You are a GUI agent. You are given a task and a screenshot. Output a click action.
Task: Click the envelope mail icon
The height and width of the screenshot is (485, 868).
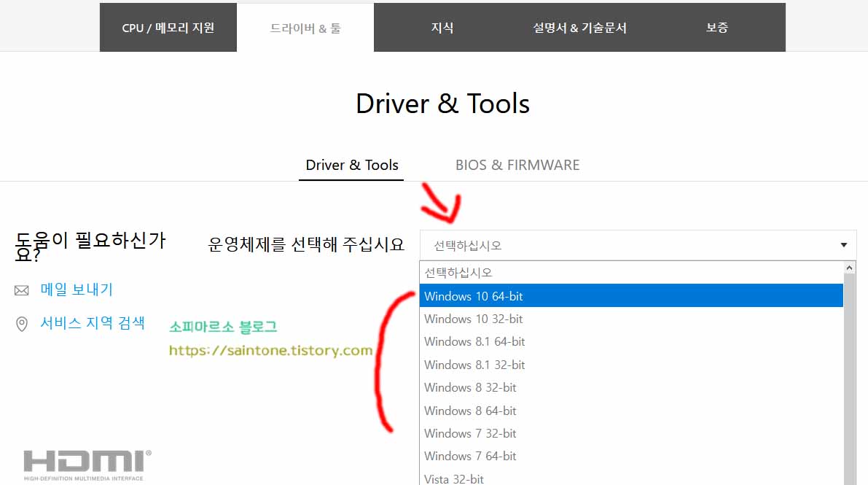tap(22, 290)
